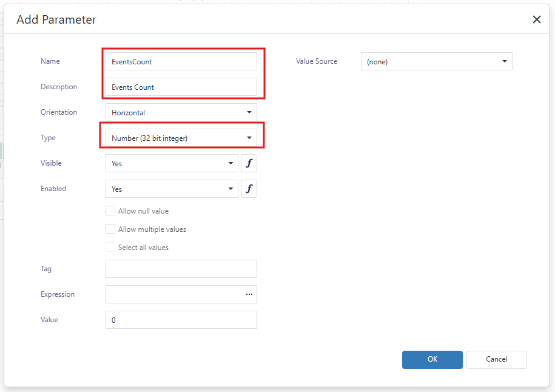The image size is (555, 392).
Task: Open the Visible dropdown
Action: 172,163
